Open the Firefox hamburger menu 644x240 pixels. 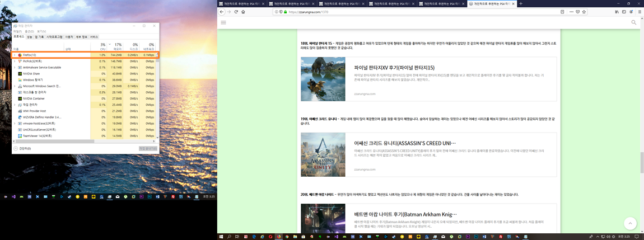[639, 12]
